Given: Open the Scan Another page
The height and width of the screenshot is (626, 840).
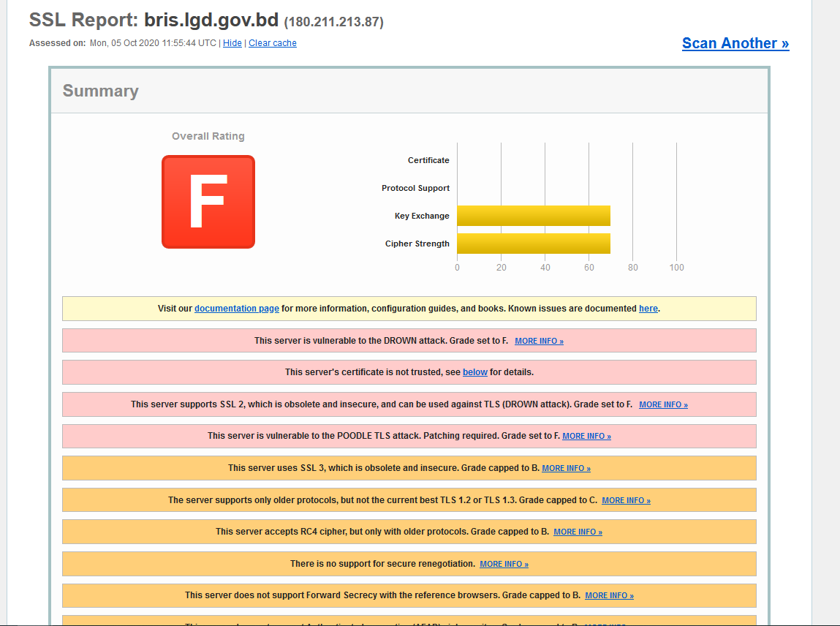Looking at the screenshot, I should 735,43.
